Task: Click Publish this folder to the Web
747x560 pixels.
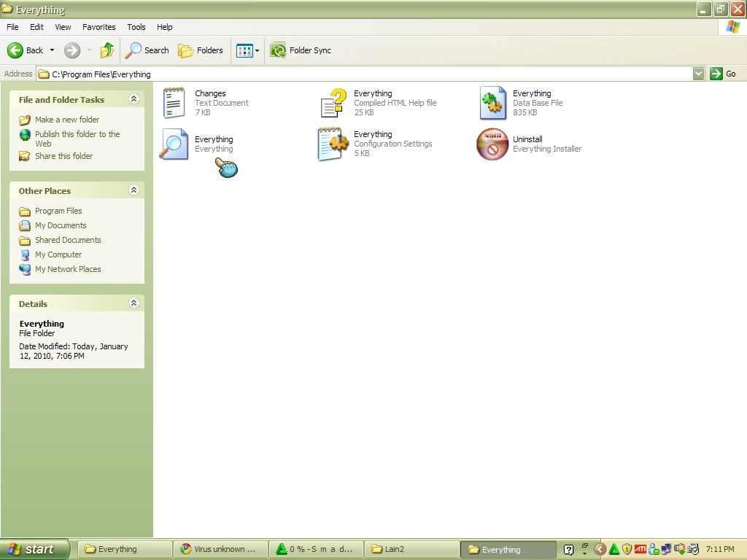Action: (x=69, y=139)
